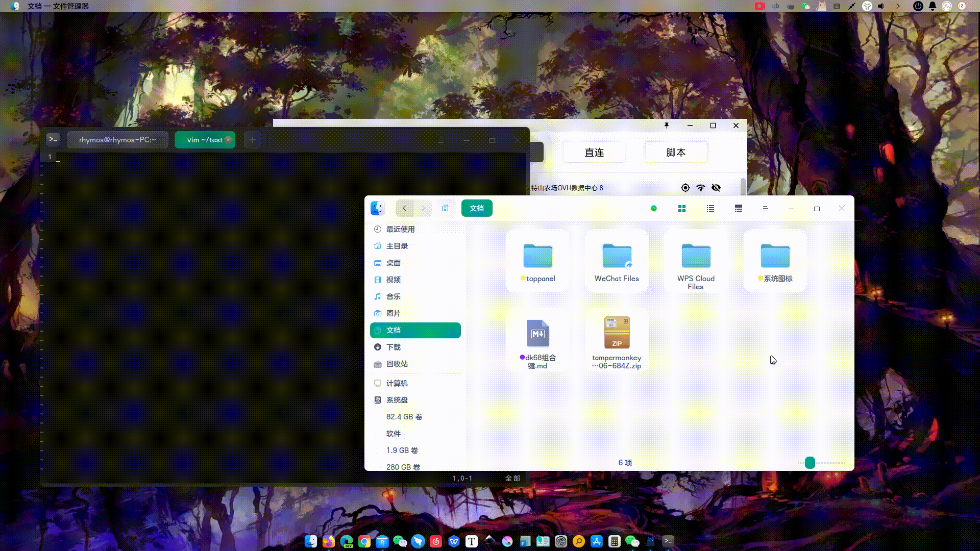Select the rhymos@rhymos-PC:~ terminal tab
980x551 pixels.
click(x=117, y=140)
